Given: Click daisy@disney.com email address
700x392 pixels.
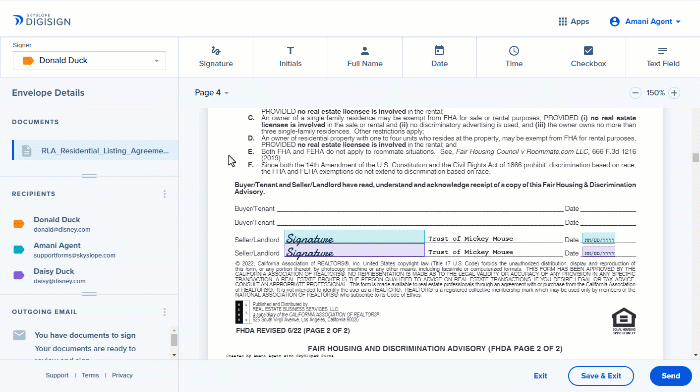Looking at the screenshot, I should click(59, 281).
